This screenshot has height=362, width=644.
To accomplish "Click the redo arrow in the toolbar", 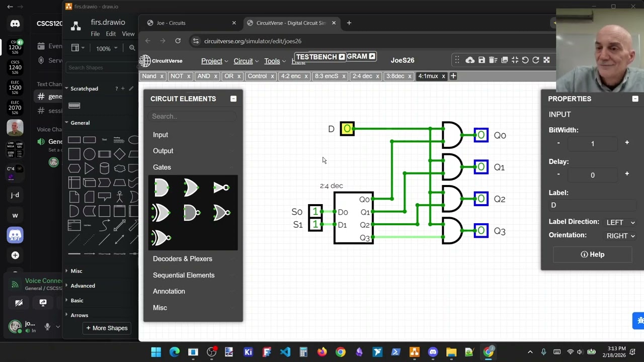I will [x=536, y=60].
